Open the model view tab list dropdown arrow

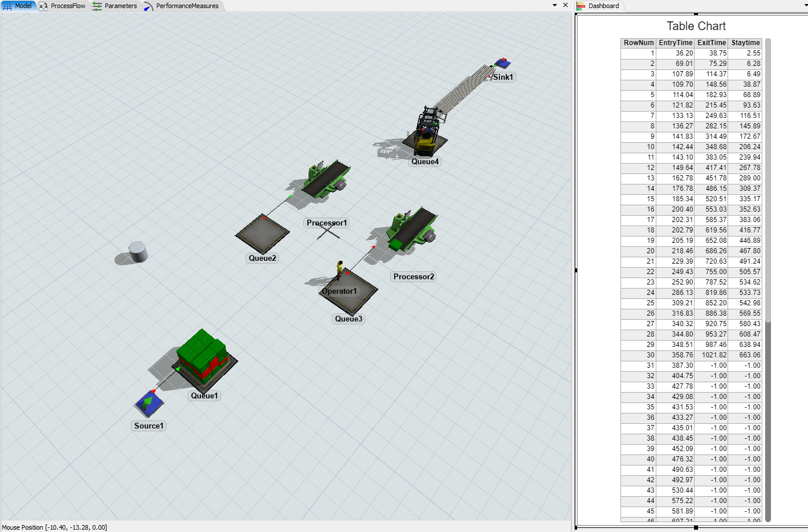click(554, 5)
